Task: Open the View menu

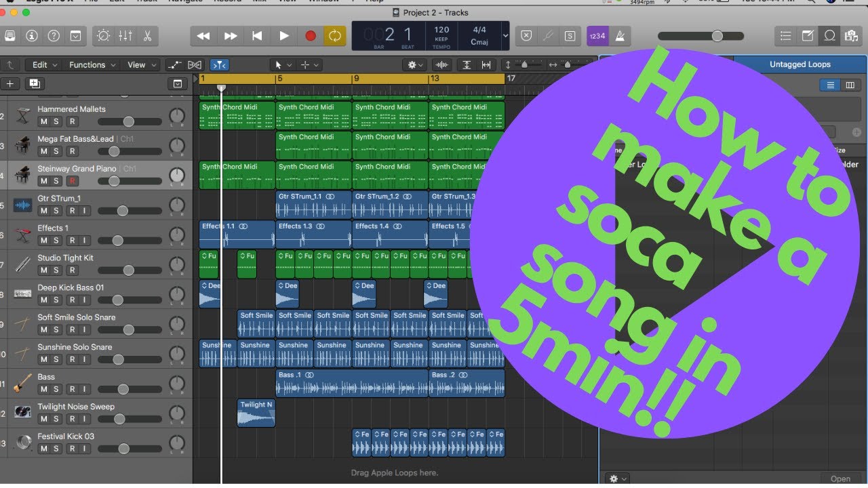Action: coord(142,65)
